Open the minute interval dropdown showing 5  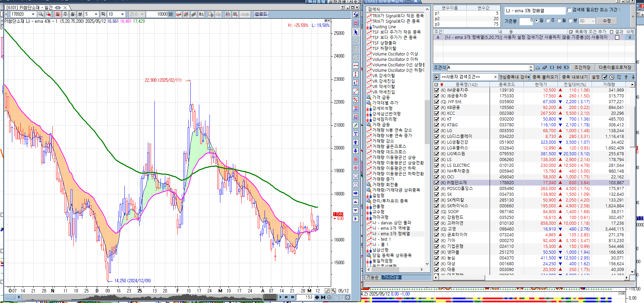click(x=96, y=14)
